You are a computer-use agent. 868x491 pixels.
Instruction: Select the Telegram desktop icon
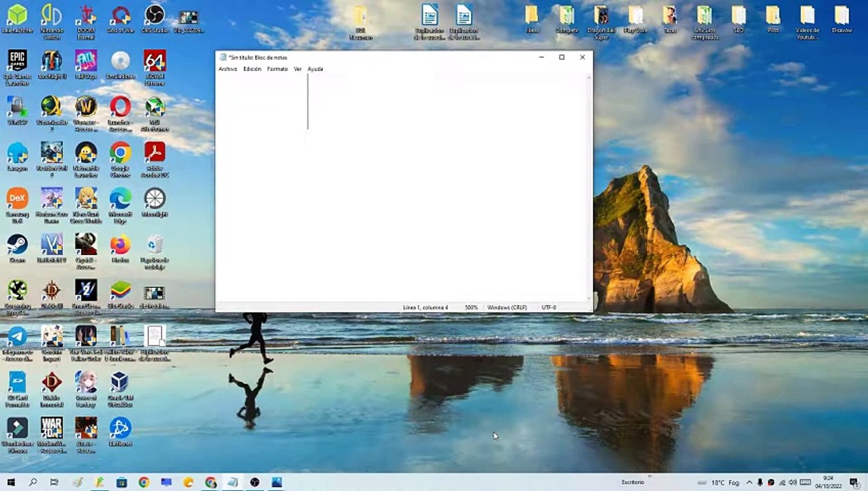[17, 343]
